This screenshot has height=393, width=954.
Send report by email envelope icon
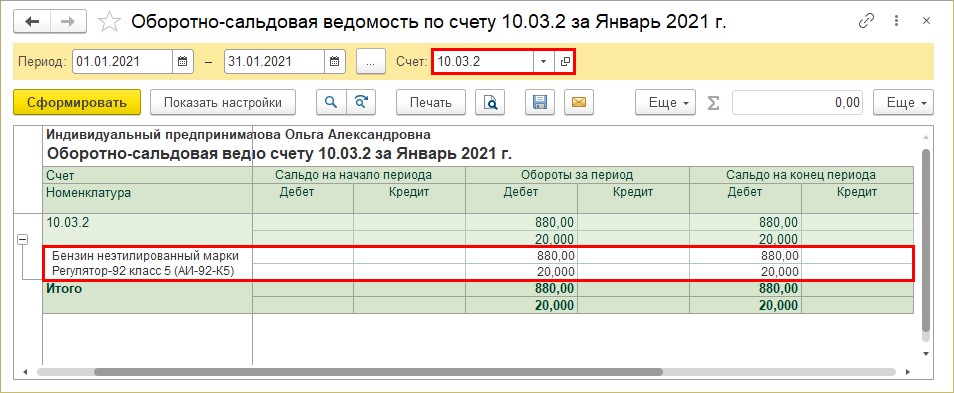tap(579, 102)
